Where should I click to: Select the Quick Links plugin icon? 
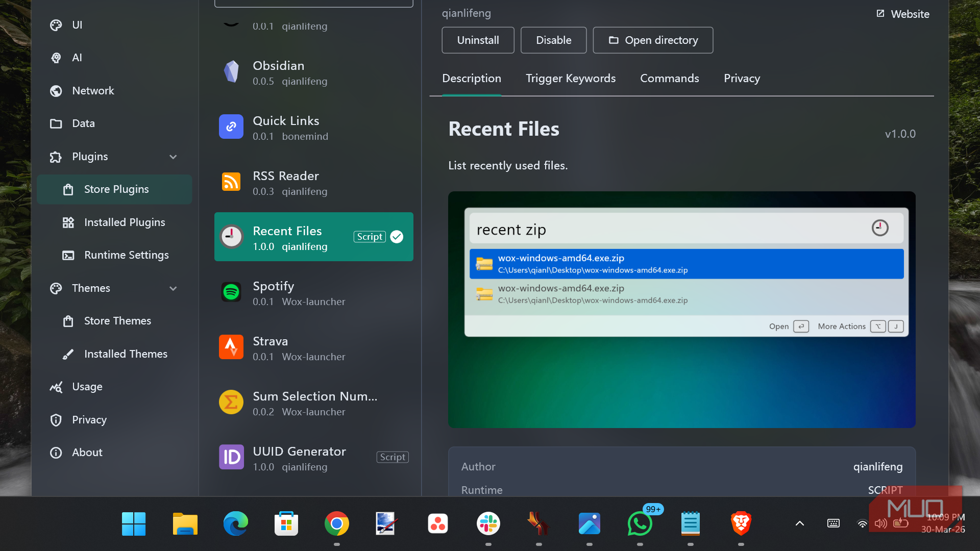click(231, 127)
